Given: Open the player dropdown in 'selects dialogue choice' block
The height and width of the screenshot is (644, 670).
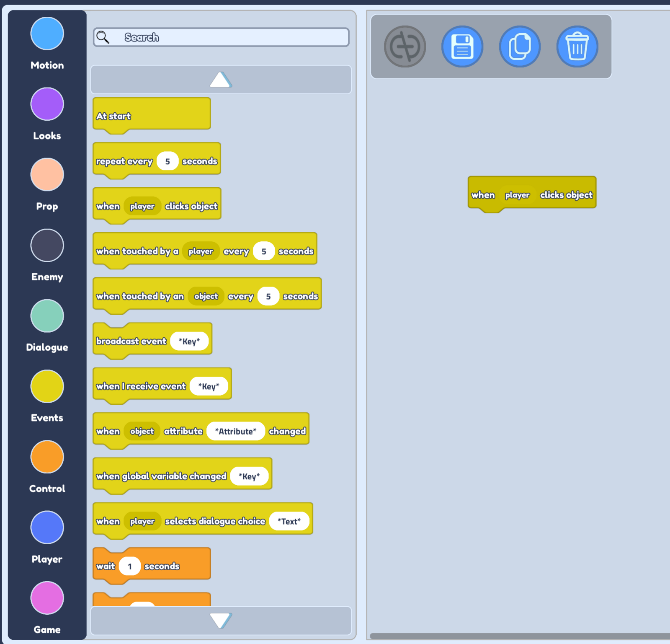Looking at the screenshot, I should click(x=142, y=521).
